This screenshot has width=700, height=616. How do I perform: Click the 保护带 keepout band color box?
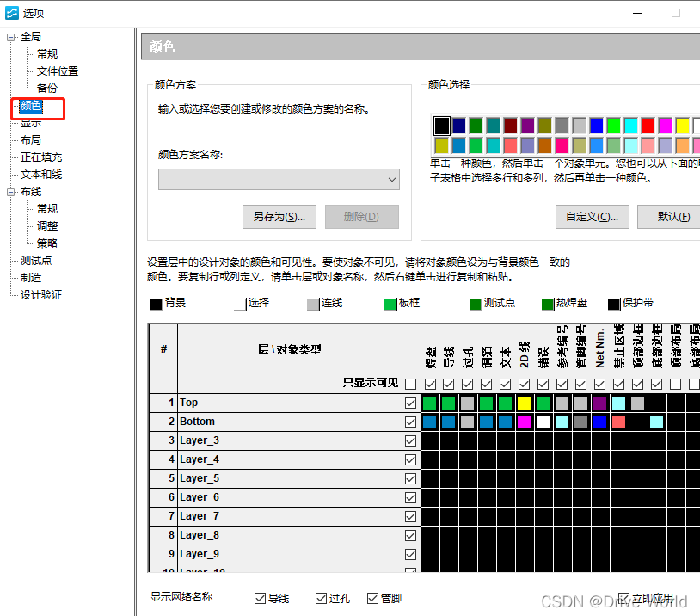coord(614,305)
